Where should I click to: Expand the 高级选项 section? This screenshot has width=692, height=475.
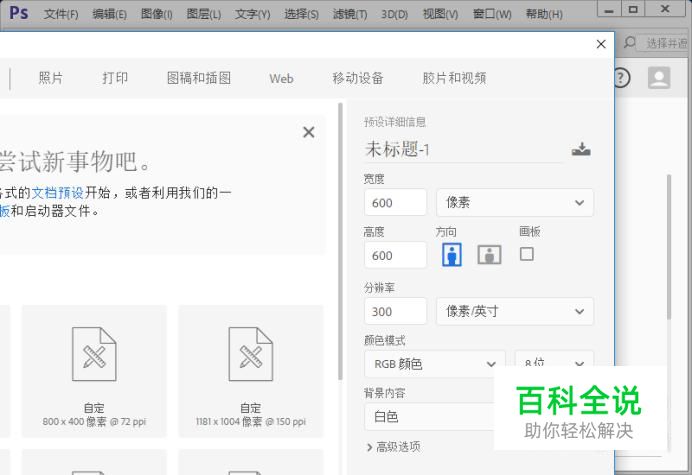(394, 447)
